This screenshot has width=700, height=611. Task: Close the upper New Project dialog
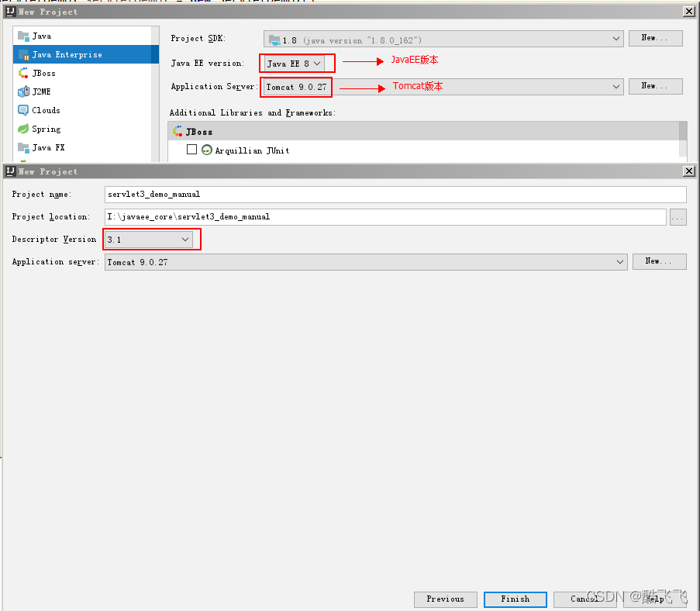coord(689,12)
